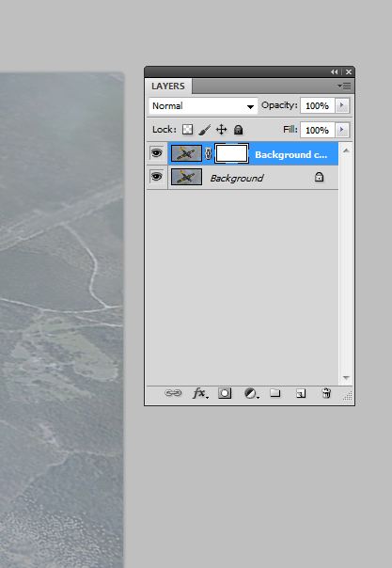Lock layer position

[221, 130]
